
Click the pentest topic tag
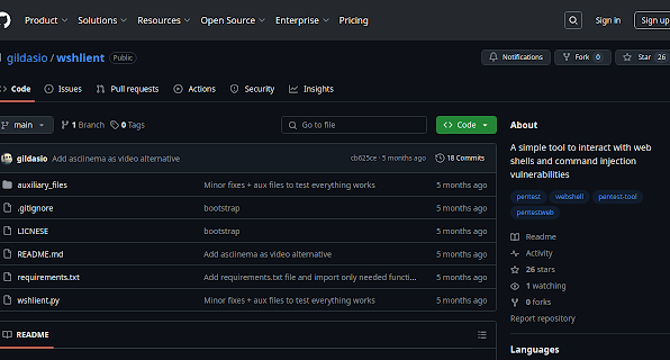528,196
